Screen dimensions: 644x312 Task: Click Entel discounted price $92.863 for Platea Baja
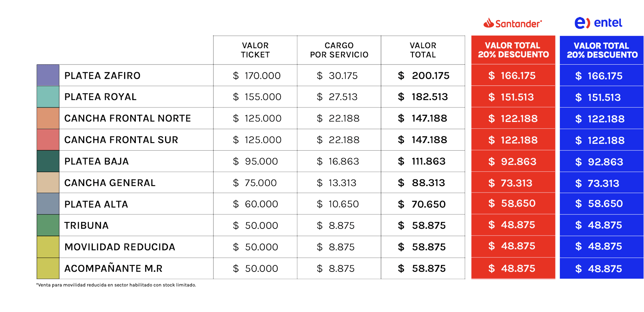coord(599,162)
